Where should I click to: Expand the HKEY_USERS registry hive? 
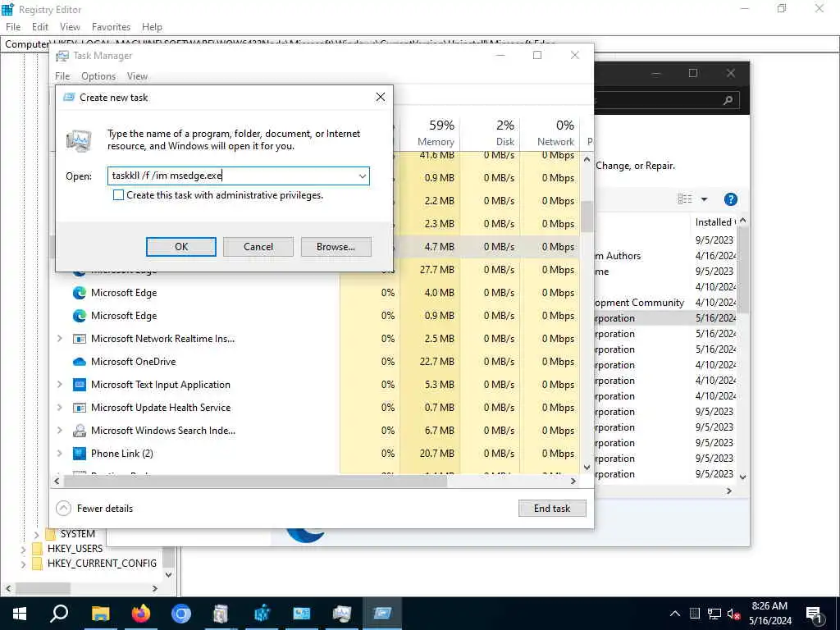click(23, 549)
